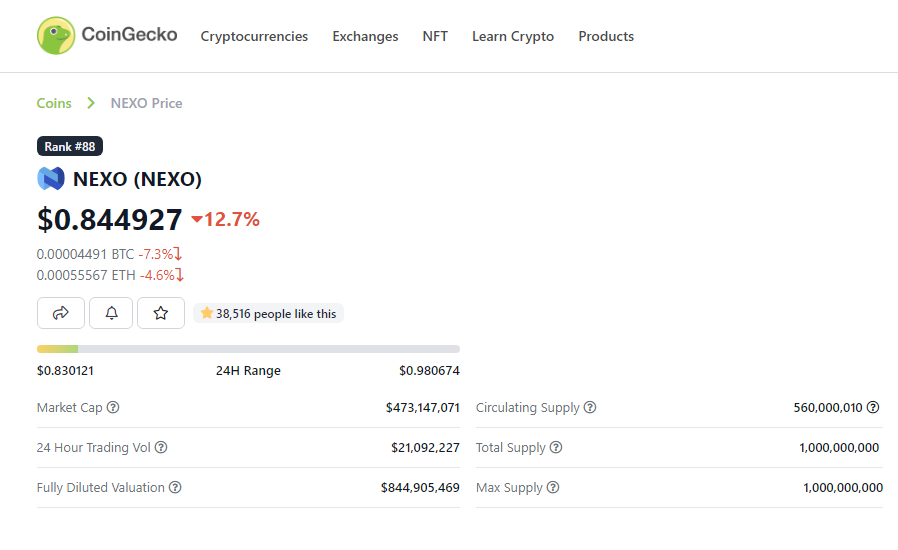This screenshot has width=898, height=550.
Task: Open the NFT menu
Action: pyautogui.click(x=435, y=36)
